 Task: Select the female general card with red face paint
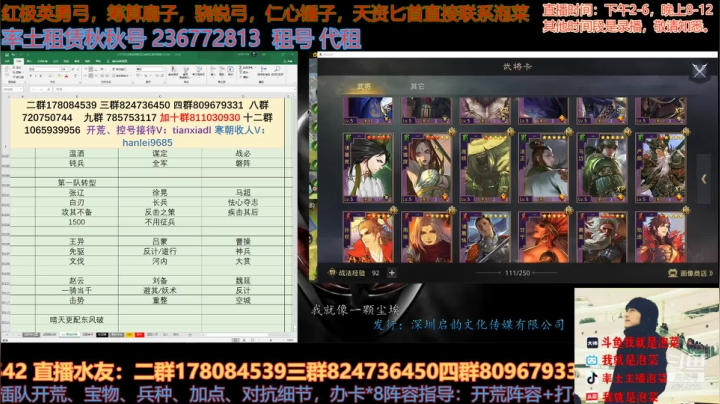pos(427,168)
